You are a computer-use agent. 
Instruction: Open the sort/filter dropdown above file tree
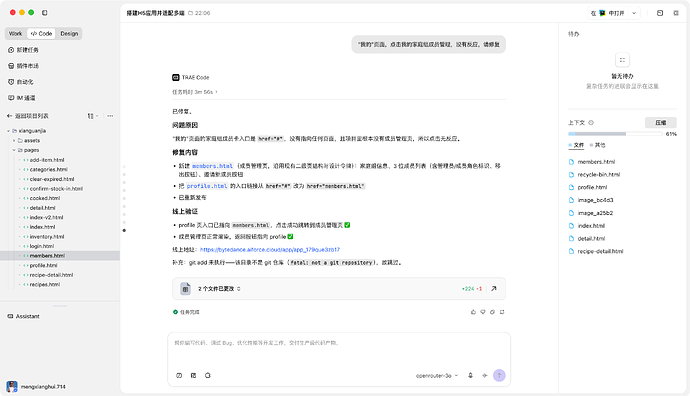92,116
